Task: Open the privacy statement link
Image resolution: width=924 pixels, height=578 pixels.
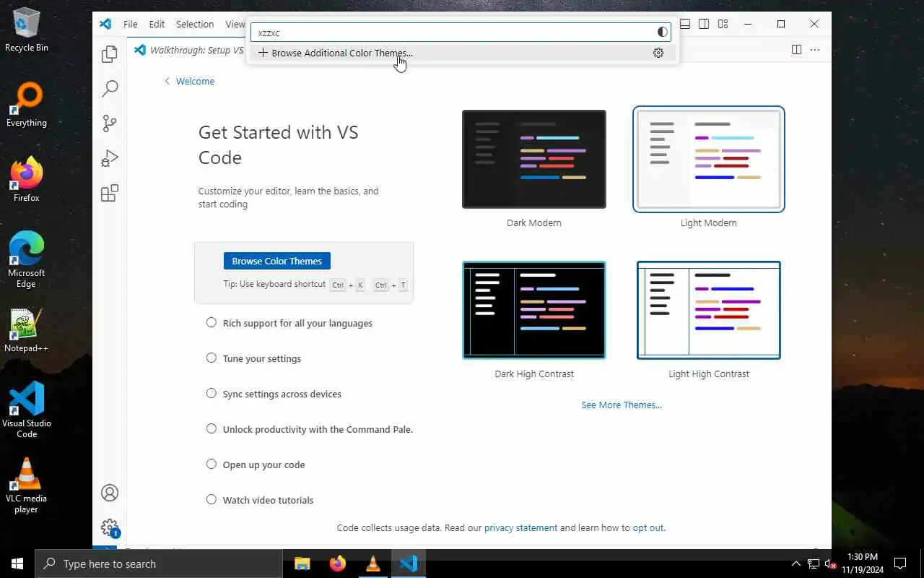Action: coord(520,527)
